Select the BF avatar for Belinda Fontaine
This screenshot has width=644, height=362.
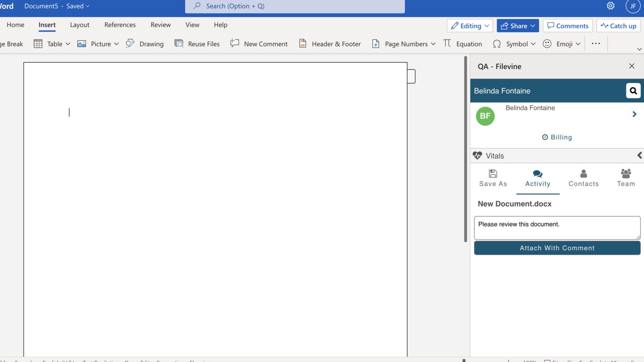[x=485, y=116]
